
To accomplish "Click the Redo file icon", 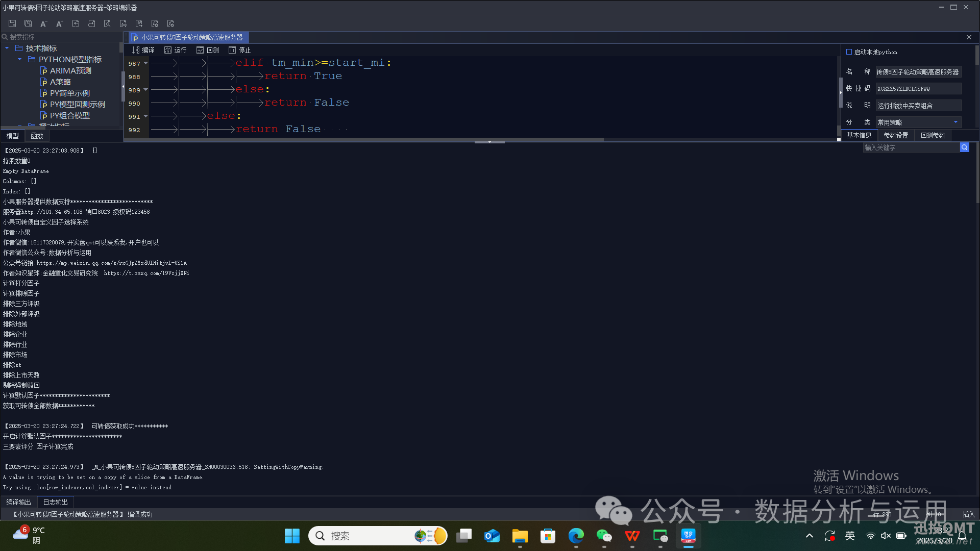I will click(91, 23).
